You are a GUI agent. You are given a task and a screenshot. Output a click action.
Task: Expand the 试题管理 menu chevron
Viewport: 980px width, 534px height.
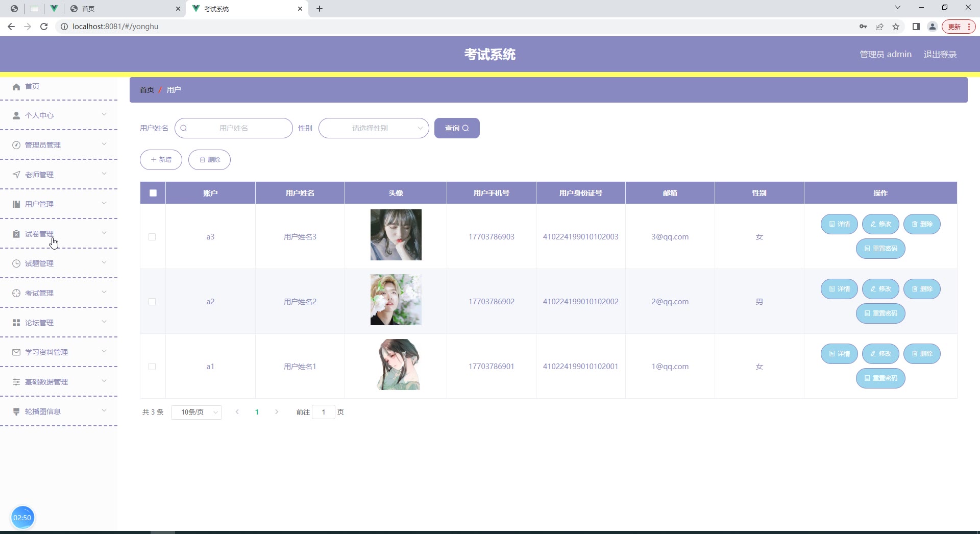pyautogui.click(x=104, y=262)
